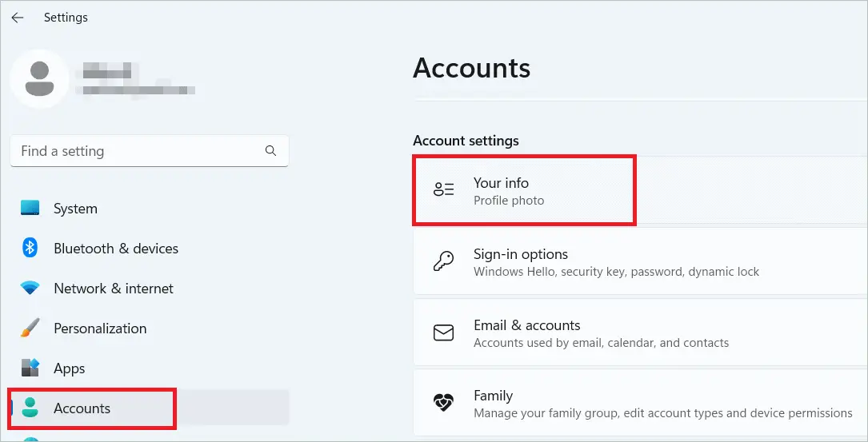Click the back arrow in Settings
This screenshot has width=868, height=442.
click(x=18, y=18)
